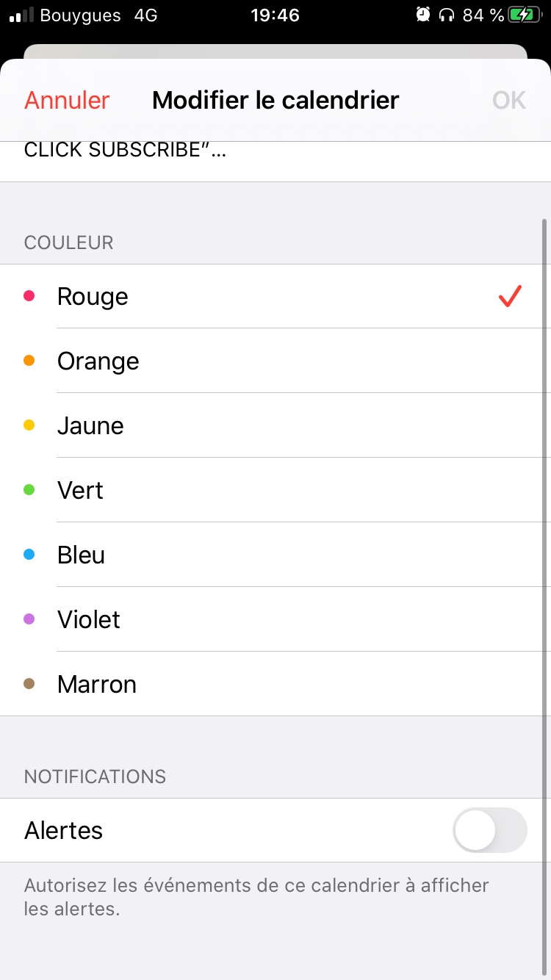The image size is (551, 980).
Task: Tap the alarm clock status icon
Action: point(423,15)
